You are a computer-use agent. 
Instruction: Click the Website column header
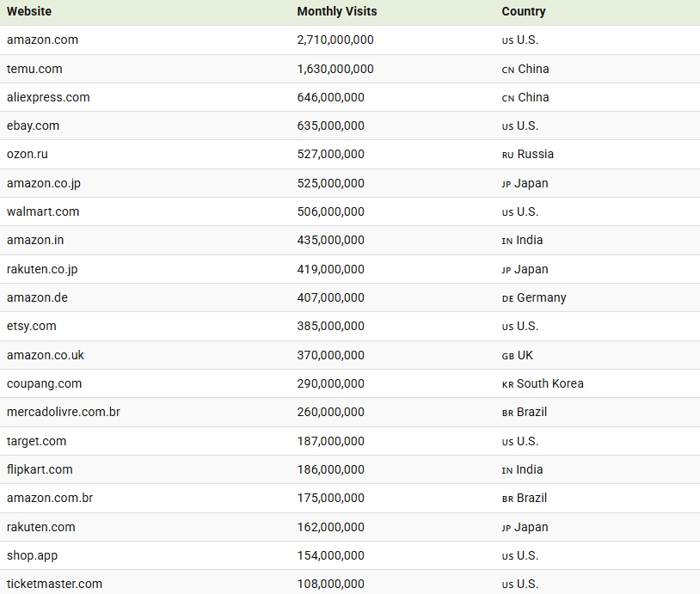coord(29,11)
